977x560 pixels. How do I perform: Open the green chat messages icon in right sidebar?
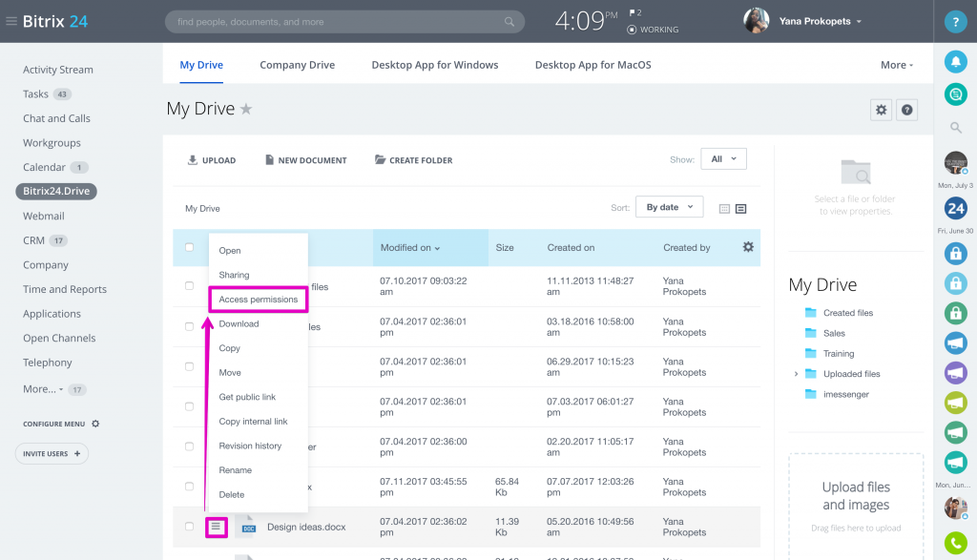click(955, 94)
